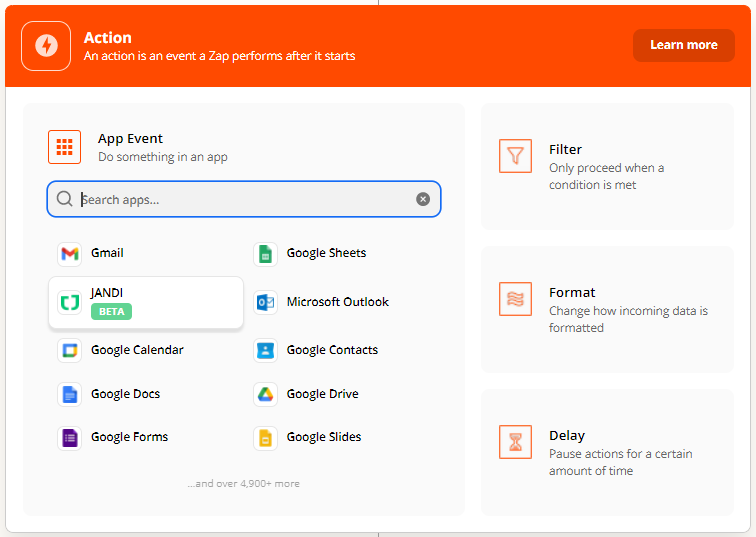Viewport: 756px width, 537px height.
Task: Select the Format waves icon
Action: click(x=515, y=299)
